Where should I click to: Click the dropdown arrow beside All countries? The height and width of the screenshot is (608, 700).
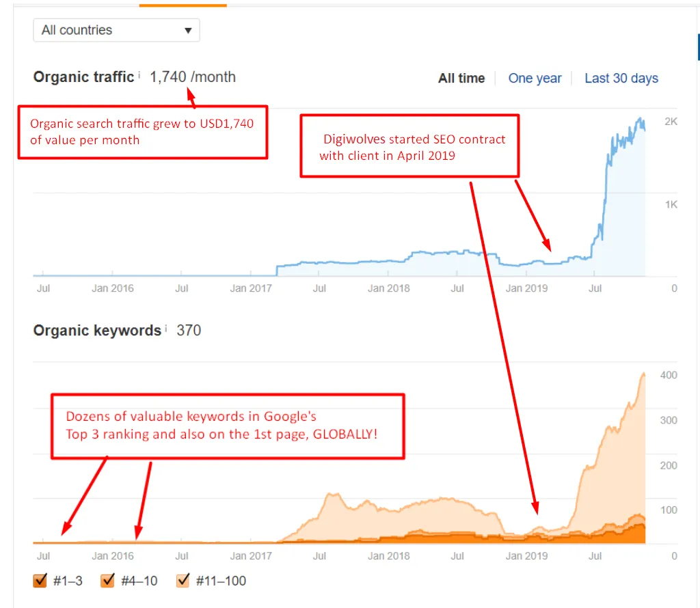click(x=188, y=30)
